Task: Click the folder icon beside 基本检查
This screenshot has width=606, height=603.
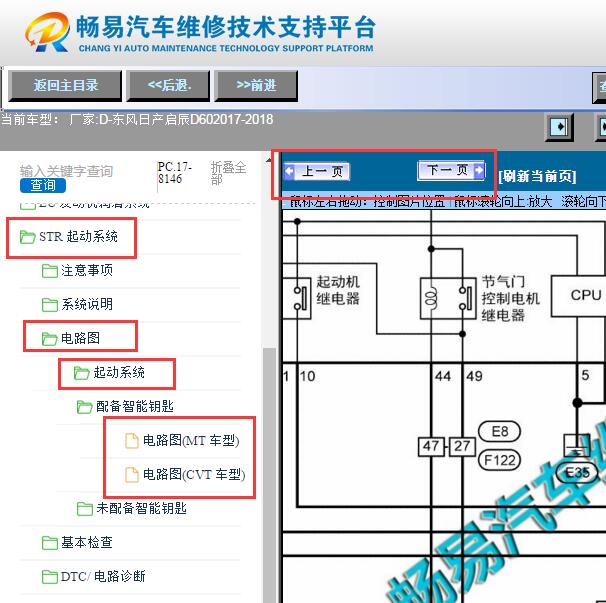Action: click(x=50, y=543)
